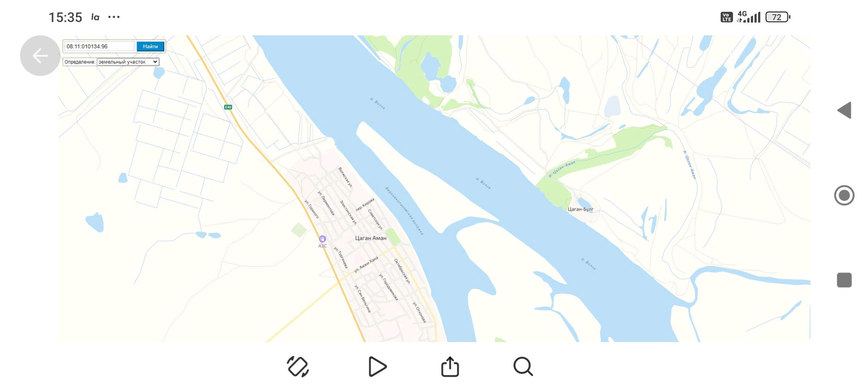Tap the Android recents square button

(844, 280)
